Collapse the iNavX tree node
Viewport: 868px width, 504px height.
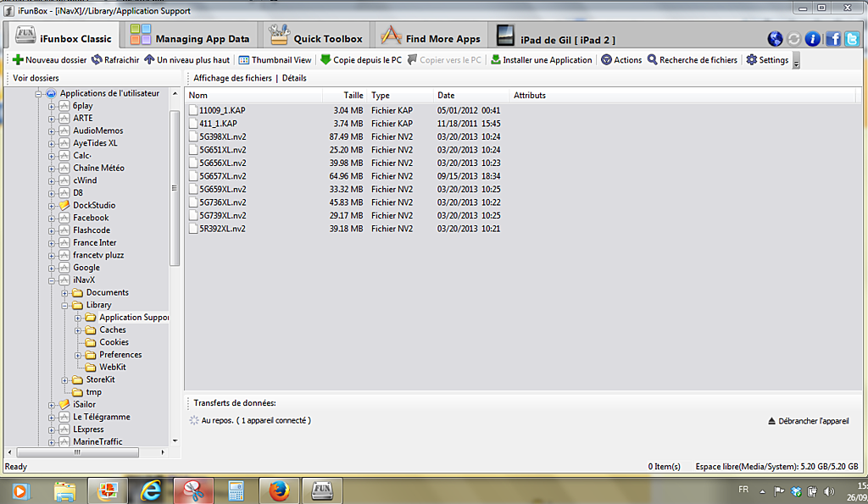tap(52, 280)
